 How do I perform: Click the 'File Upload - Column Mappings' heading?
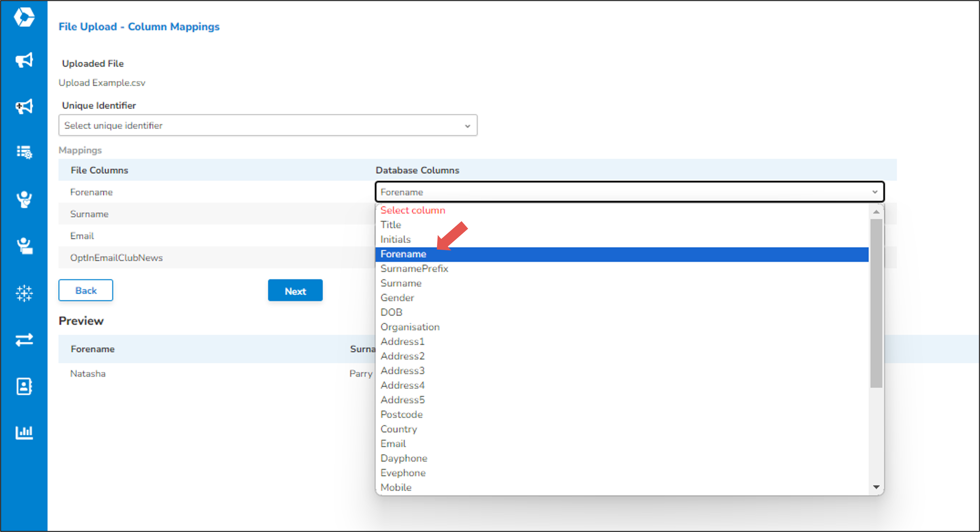[139, 27]
